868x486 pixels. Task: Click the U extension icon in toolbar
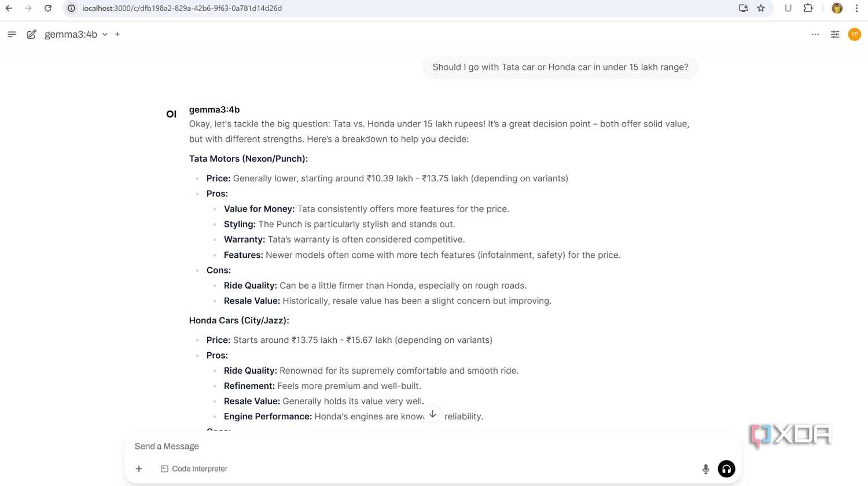tap(788, 8)
